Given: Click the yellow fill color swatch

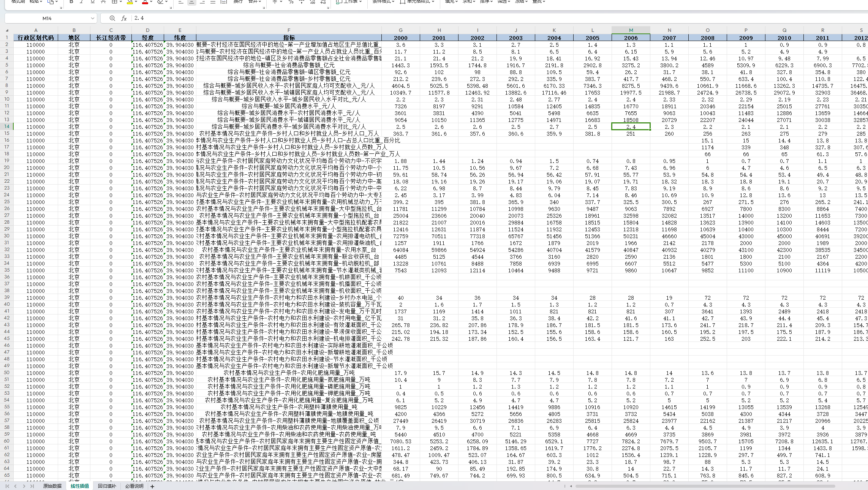Looking at the screenshot, I should [130, 2].
